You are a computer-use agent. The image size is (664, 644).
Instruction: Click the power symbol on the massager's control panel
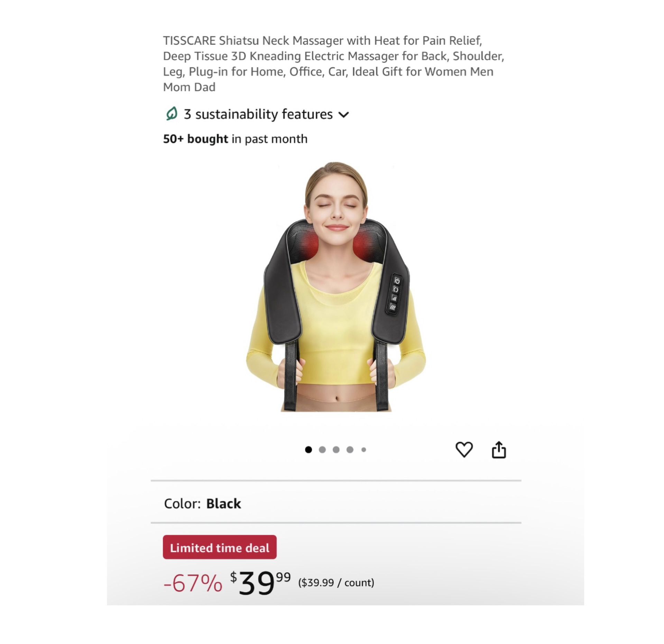pyautogui.click(x=397, y=280)
